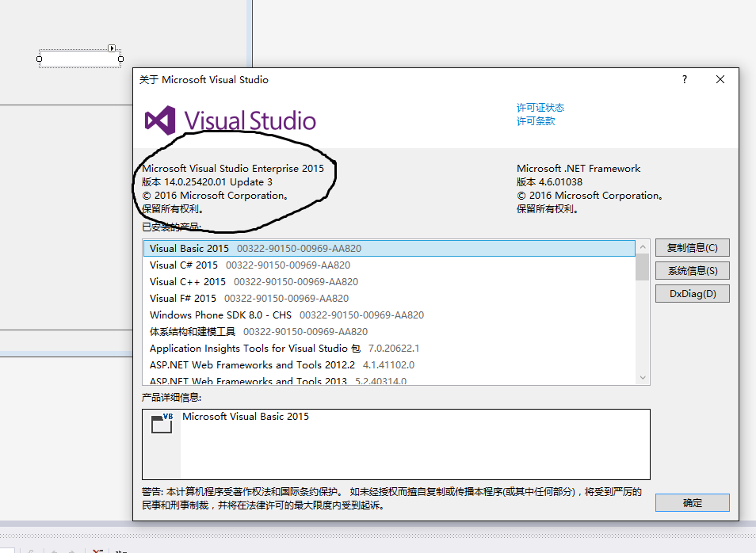This screenshot has height=553, width=756.
Task: Click the product list scrollbar thumb
Action: pyautogui.click(x=642, y=267)
